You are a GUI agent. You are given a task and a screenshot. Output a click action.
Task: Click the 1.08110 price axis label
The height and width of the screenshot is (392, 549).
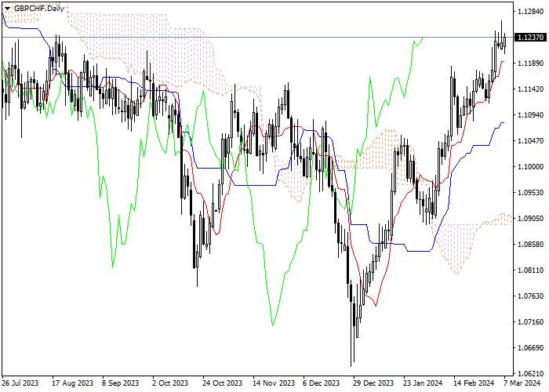click(531, 270)
